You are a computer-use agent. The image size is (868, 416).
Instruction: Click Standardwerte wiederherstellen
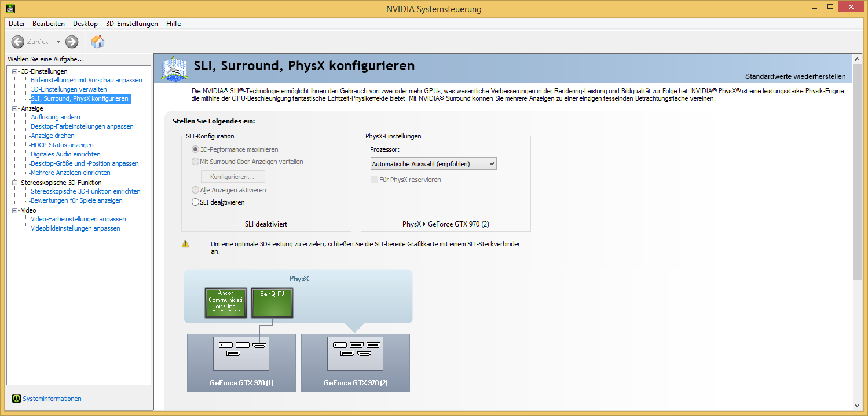[795, 76]
